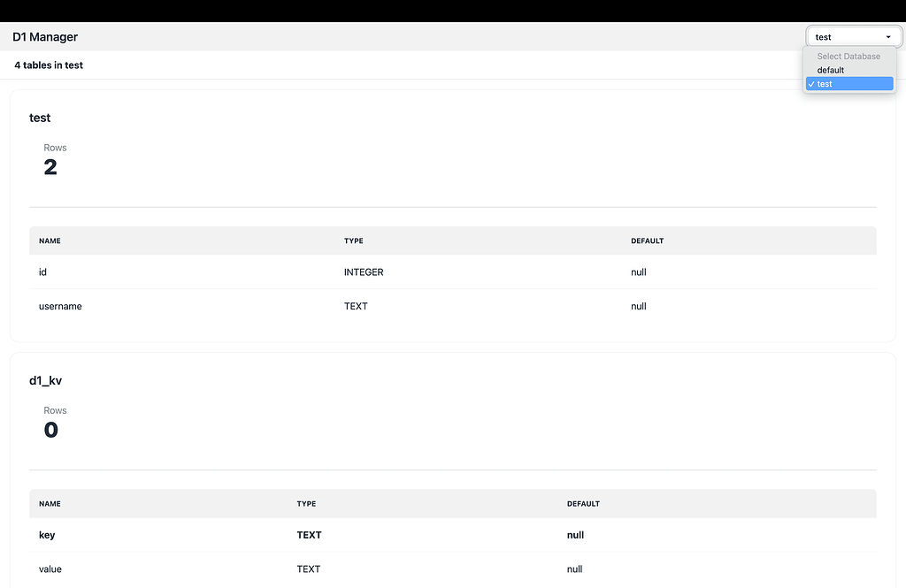Screen dimensions: 906x588
Task: Click the key column name cell
Action: tap(47, 535)
